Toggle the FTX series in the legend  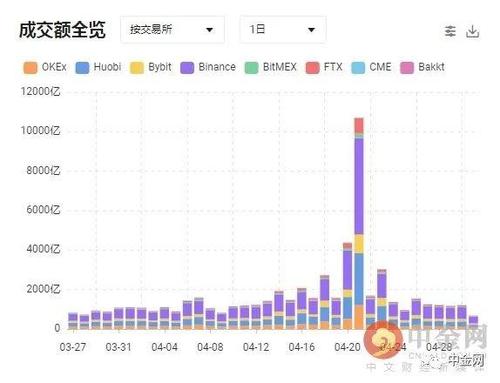click(x=324, y=67)
